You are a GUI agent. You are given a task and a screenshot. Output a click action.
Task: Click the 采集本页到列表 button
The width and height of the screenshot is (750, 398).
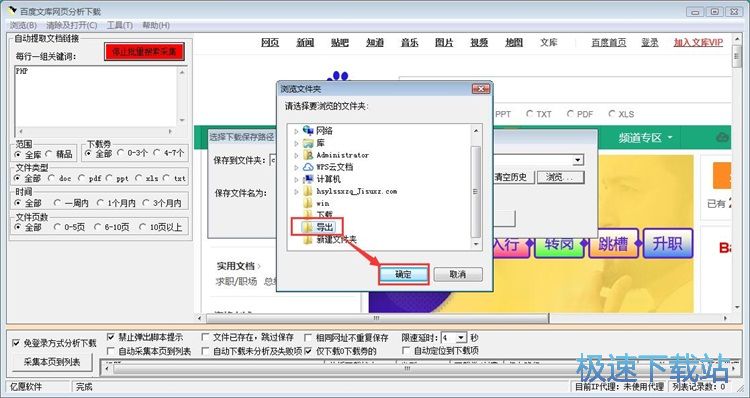52,362
